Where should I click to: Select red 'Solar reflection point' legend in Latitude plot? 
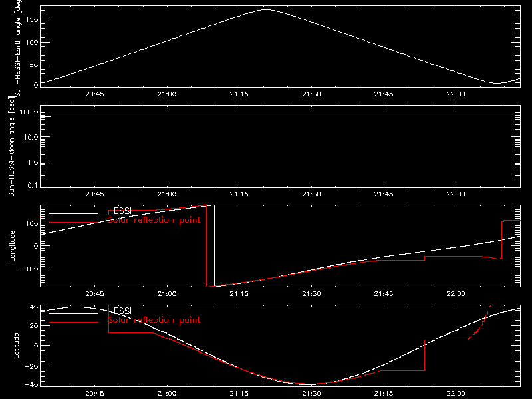click(154, 320)
